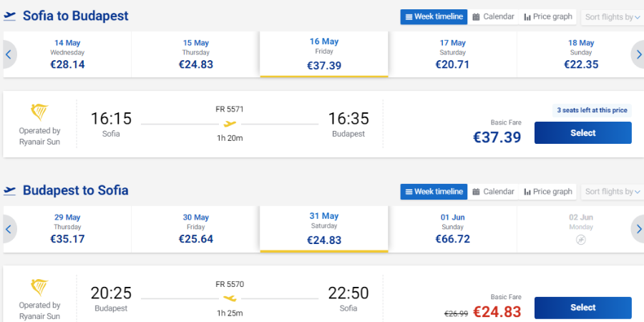This screenshot has height=322, width=644.
Task: Click yellow plane icon under FR 5571
Action: (x=230, y=124)
